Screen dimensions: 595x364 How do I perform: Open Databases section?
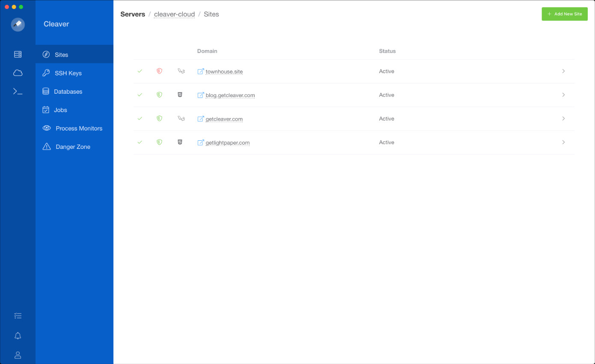(74, 92)
